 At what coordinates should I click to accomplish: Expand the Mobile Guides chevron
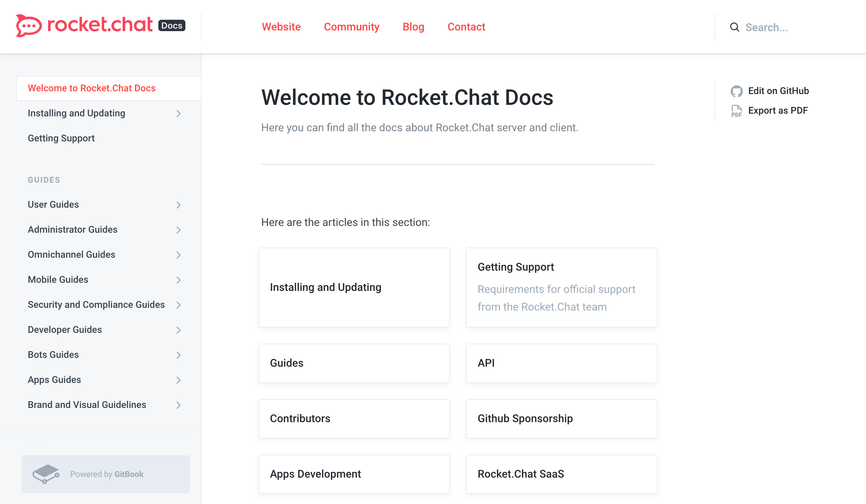point(178,280)
